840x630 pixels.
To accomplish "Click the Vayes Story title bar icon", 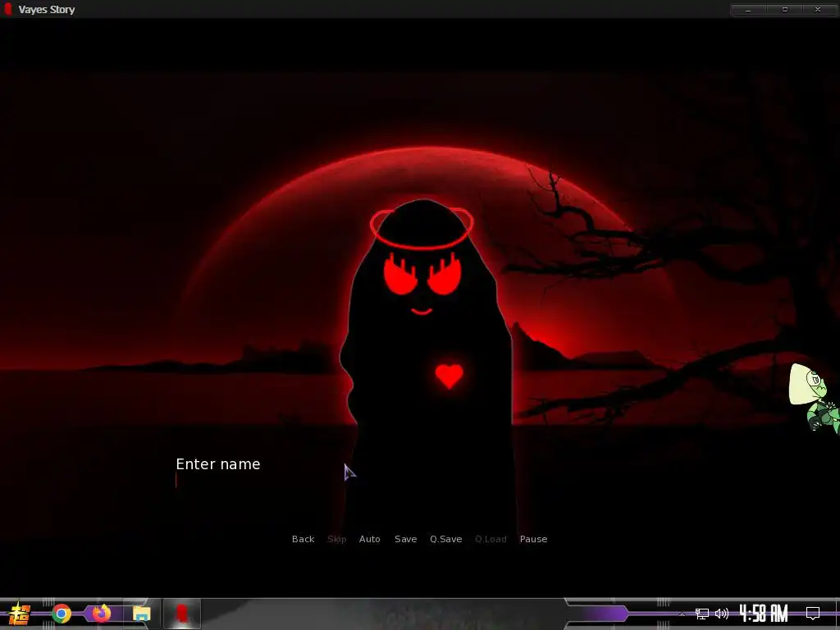I will click(7, 9).
